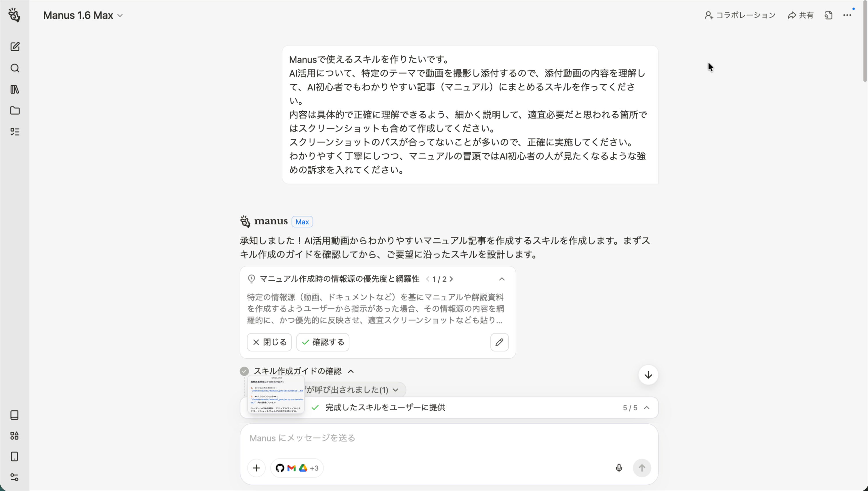The width and height of the screenshot is (868, 491).
Task: Open the more options menu at top right
Action: [x=848, y=15]
